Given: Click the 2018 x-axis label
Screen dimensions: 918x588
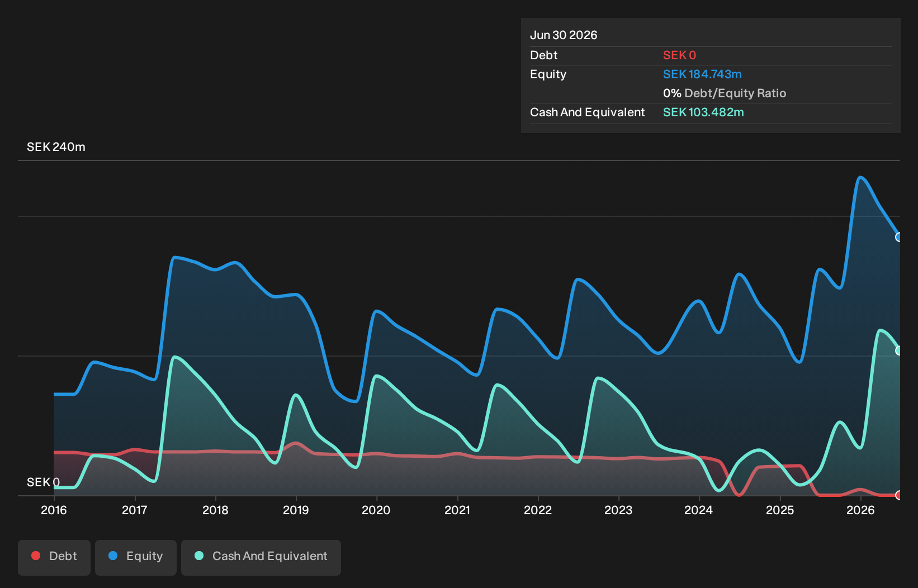Looking at the screenshot, I should [x=215, y=510].
